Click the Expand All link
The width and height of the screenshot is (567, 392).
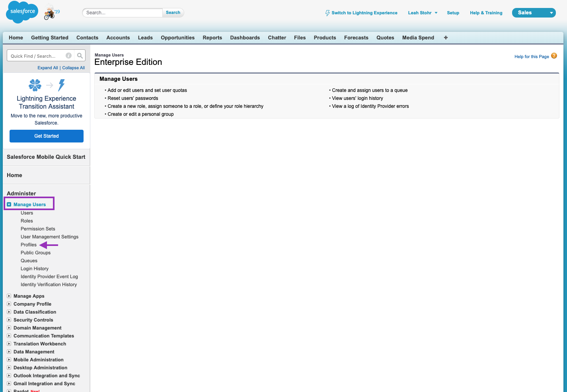pyautogui.click(x=48, y=68)
